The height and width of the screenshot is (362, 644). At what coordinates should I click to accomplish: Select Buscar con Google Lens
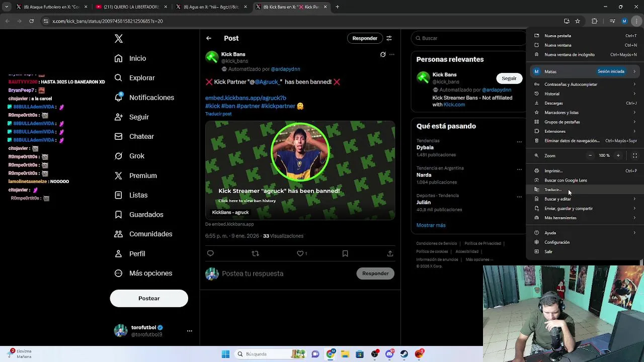(585, 180)
